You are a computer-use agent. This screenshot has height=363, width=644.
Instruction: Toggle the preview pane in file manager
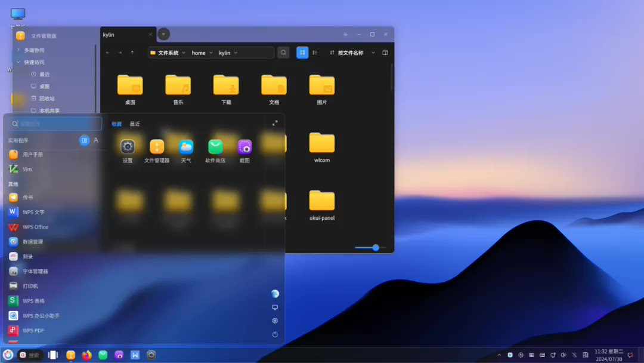coord(385,53)
